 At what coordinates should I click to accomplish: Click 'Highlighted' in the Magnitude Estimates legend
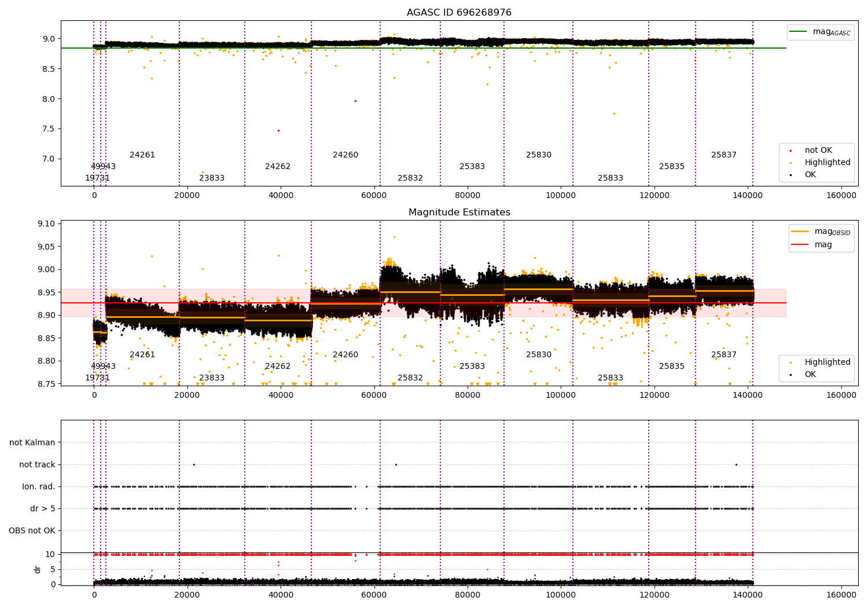827,362
